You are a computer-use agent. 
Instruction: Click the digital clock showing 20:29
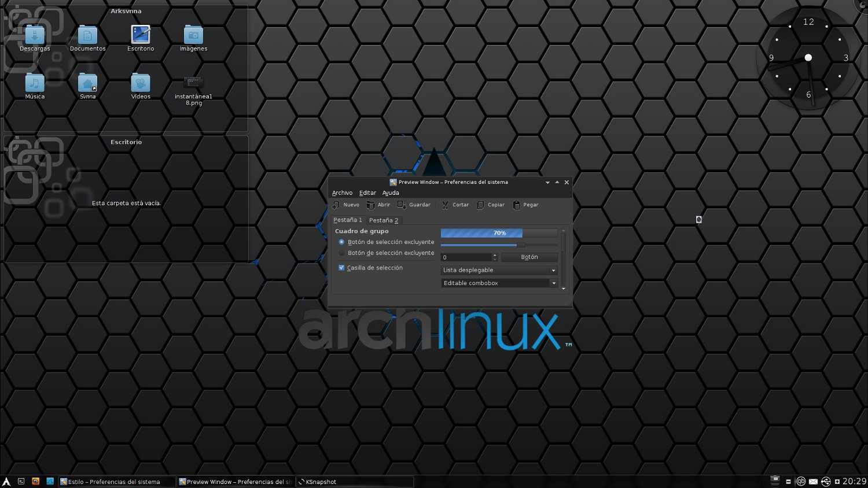pyautogui.click(x=854, y=481)
